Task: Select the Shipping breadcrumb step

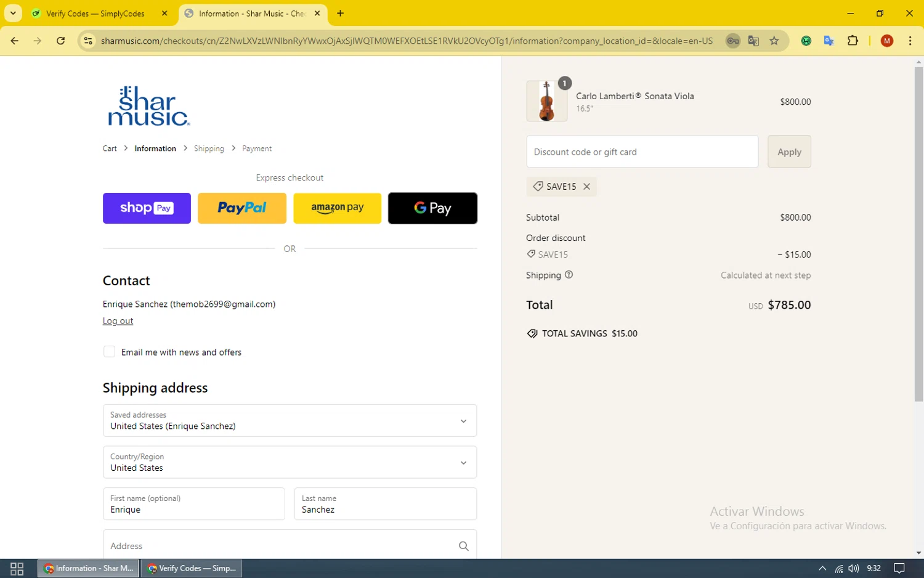Action: pyautogui.click(x=209, y=149)
